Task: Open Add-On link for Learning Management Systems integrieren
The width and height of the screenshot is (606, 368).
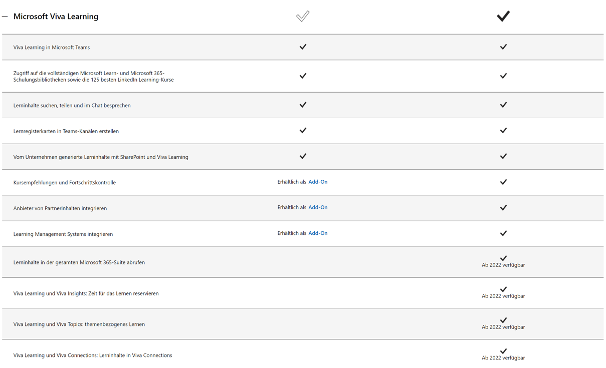Action: pyautogui.click(x=318, y=233)
